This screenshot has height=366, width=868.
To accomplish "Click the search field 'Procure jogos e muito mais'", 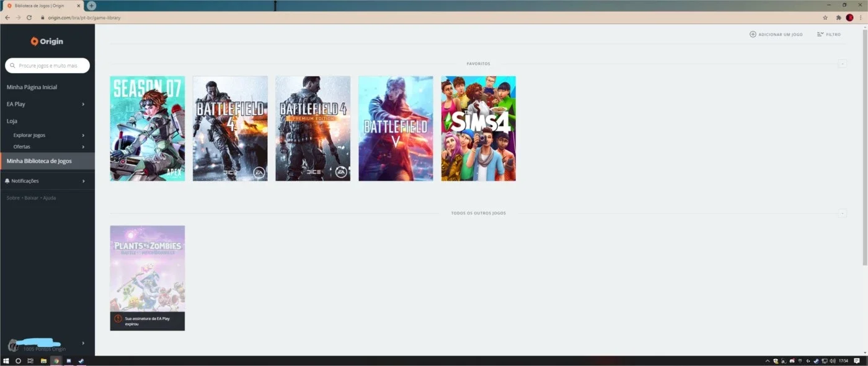I will 47,66.
